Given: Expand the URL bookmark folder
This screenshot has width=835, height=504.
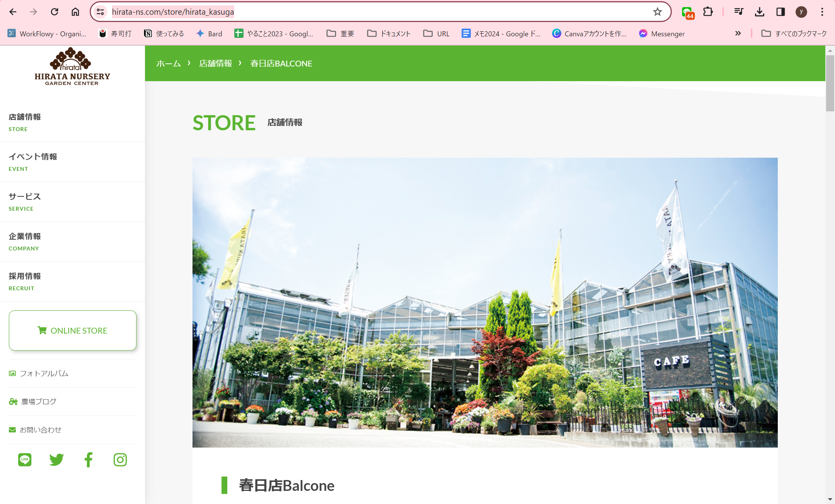Looking at the screenshot, I should pyautogui.click(x=436, y=34).
